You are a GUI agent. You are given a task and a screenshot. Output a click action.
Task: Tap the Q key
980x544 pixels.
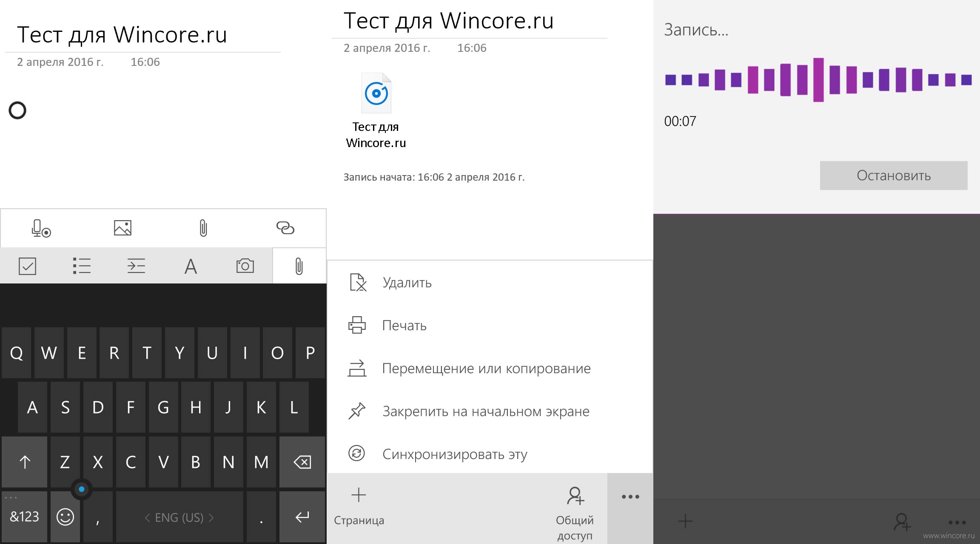point(16,353)
